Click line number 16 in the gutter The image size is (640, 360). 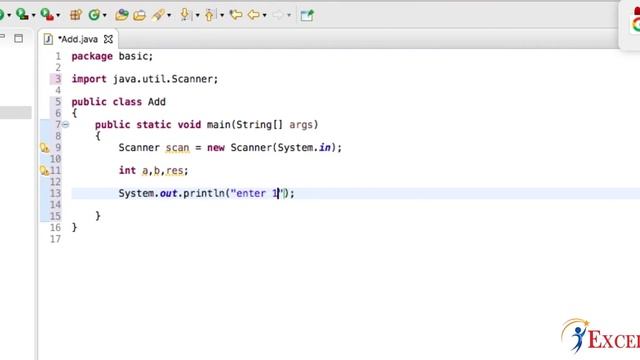tap(56, 228)
